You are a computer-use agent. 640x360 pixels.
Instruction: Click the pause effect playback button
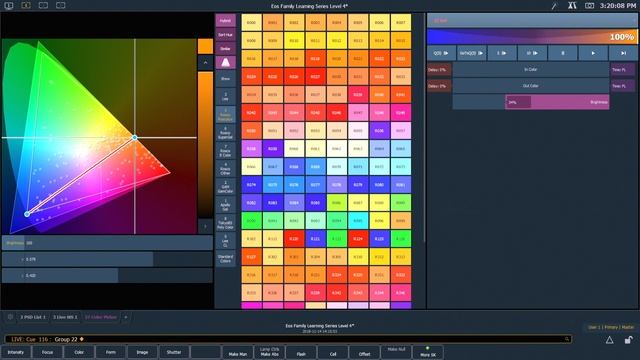[563, 53]
